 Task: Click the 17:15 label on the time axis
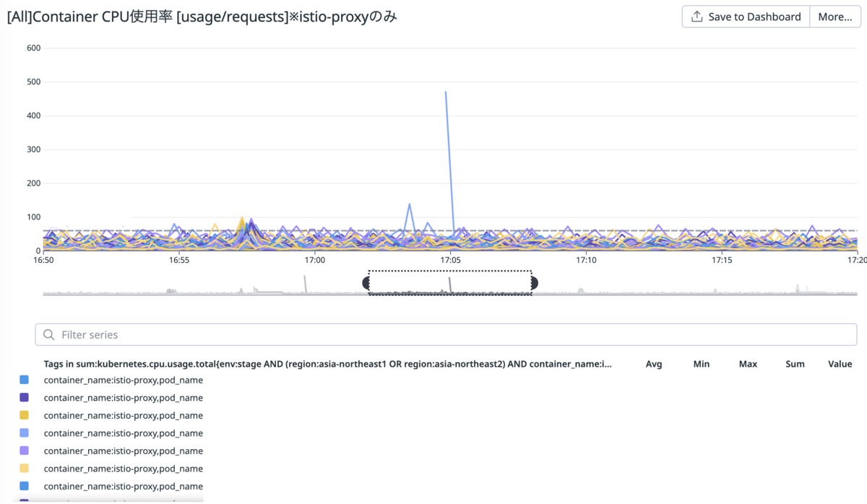tap(722, 260)
